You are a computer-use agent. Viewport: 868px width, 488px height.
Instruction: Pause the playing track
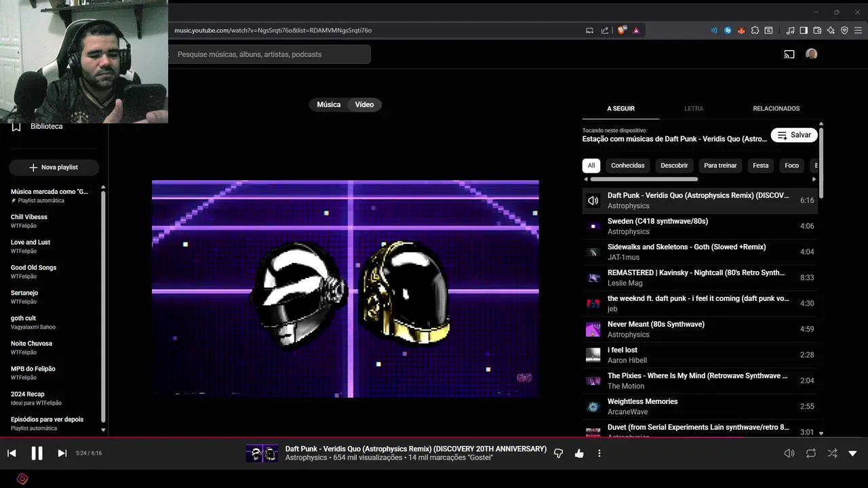[37, 453]
